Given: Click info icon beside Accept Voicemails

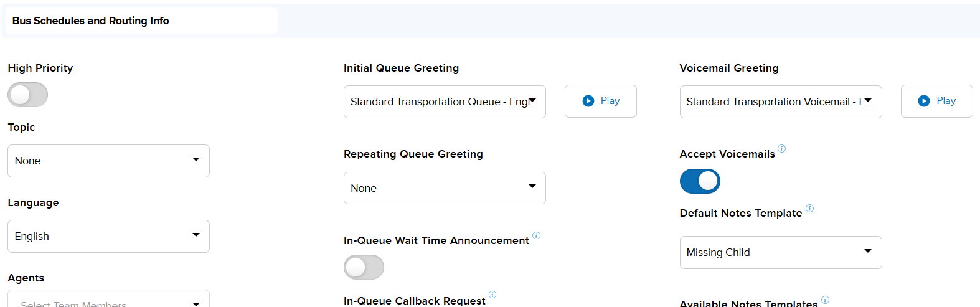Looking at the screenshot, I should 782,149.
